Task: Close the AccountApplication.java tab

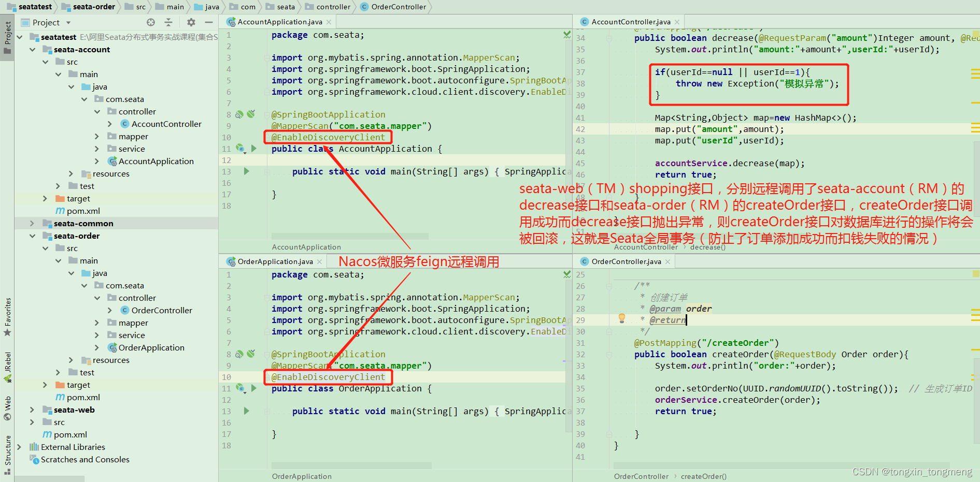Action: [329, 22]
